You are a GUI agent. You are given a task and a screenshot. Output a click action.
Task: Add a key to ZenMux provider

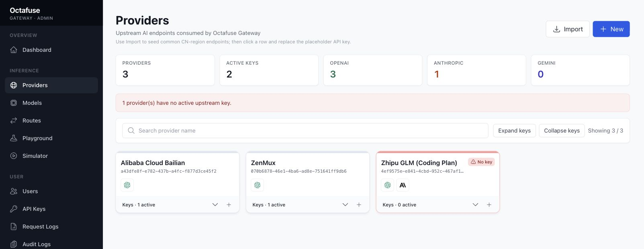[x=359, y=205]
